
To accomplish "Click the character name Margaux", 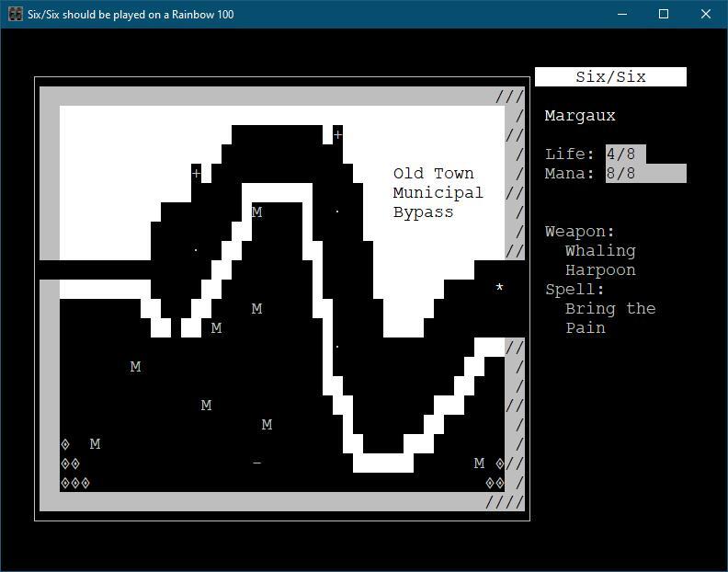I will [580, 116].
